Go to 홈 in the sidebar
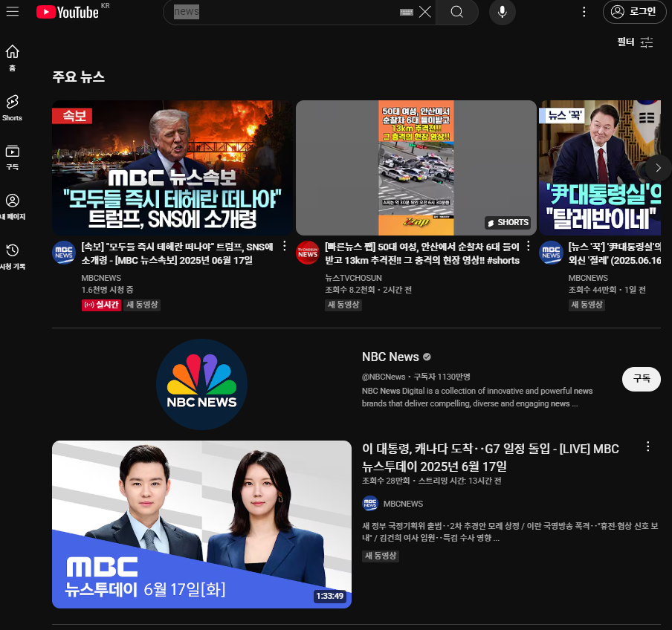The width and height of the screenshot is (672, 630). click(13, 58)
